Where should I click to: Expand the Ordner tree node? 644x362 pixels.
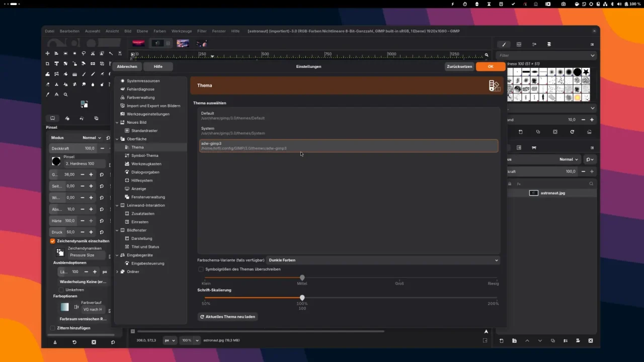pyautogui.click(x=117, y=272)
